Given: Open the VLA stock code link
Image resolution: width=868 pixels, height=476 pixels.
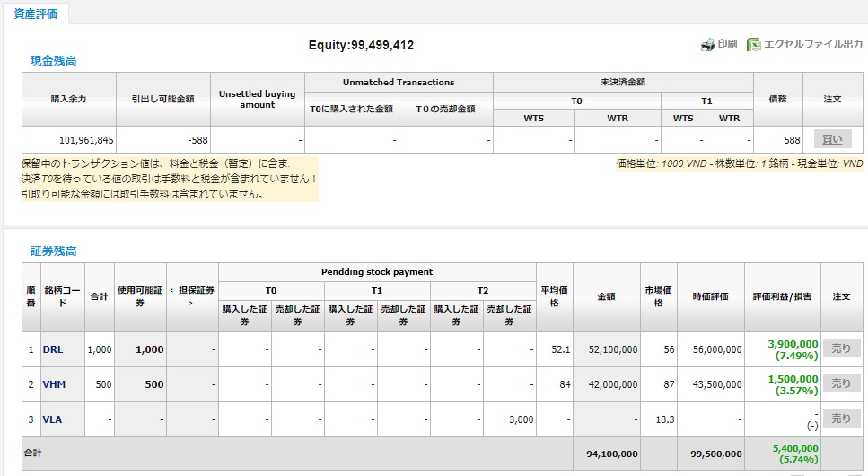Looking at the screenshot, I should click(x=53, y=419).
